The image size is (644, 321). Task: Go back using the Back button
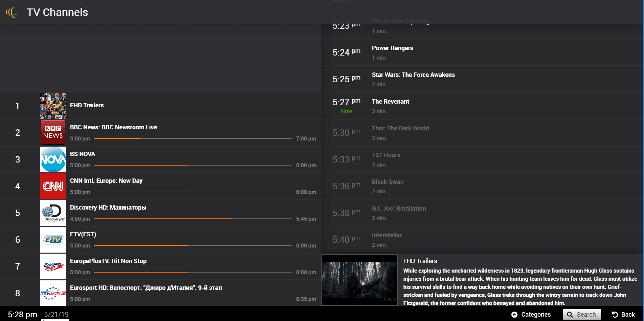tap(623, 315)
